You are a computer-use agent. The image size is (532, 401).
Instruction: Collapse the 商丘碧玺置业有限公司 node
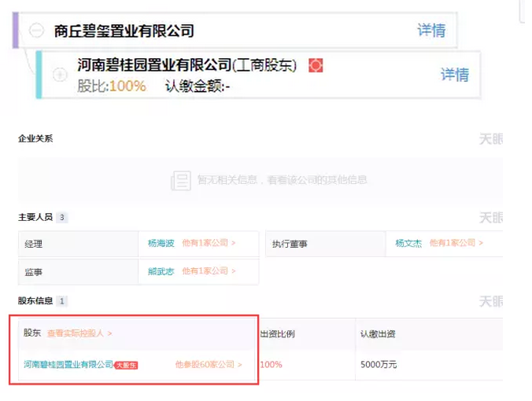(36, 31)
